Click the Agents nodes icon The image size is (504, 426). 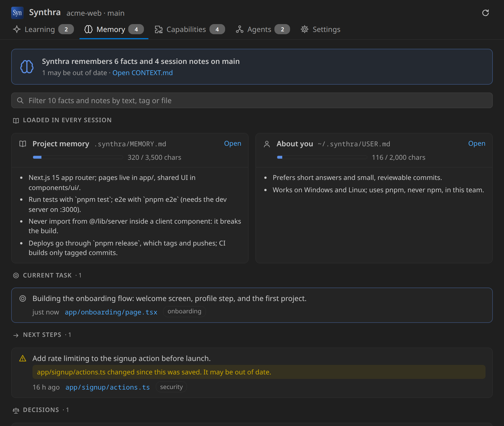coord(240,29)
